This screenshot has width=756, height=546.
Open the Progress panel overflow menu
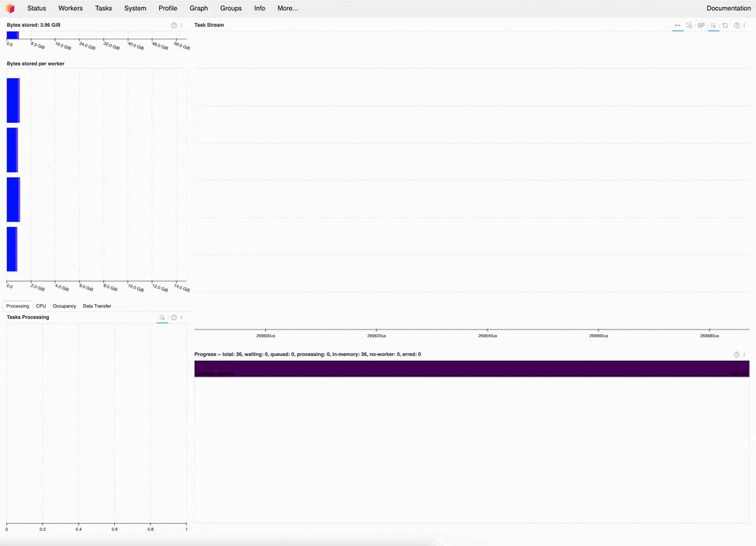click(745, 355)
